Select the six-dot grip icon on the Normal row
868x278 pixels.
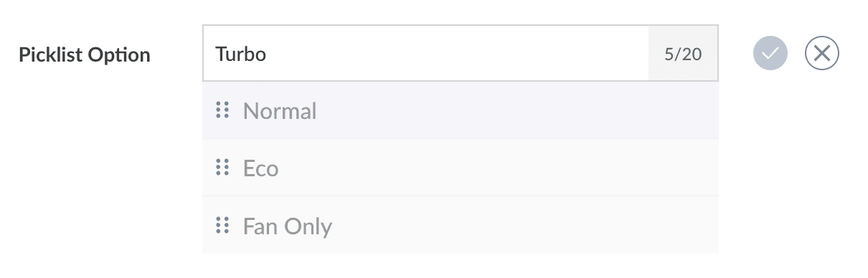pos(222,110)
